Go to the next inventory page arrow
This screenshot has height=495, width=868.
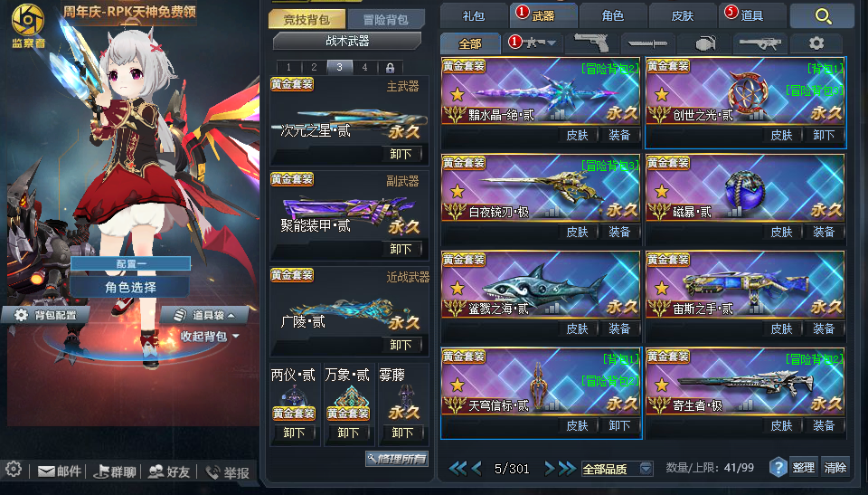point(549,469)
